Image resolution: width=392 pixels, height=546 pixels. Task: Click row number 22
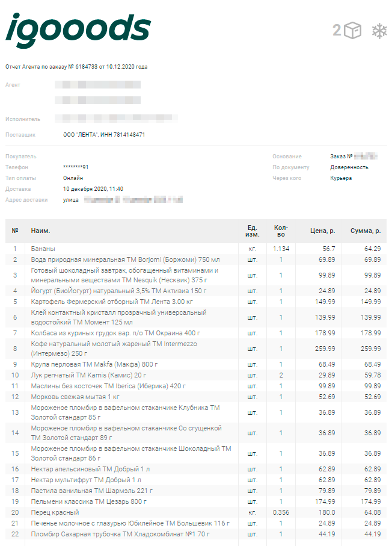(x=15, y=534)
